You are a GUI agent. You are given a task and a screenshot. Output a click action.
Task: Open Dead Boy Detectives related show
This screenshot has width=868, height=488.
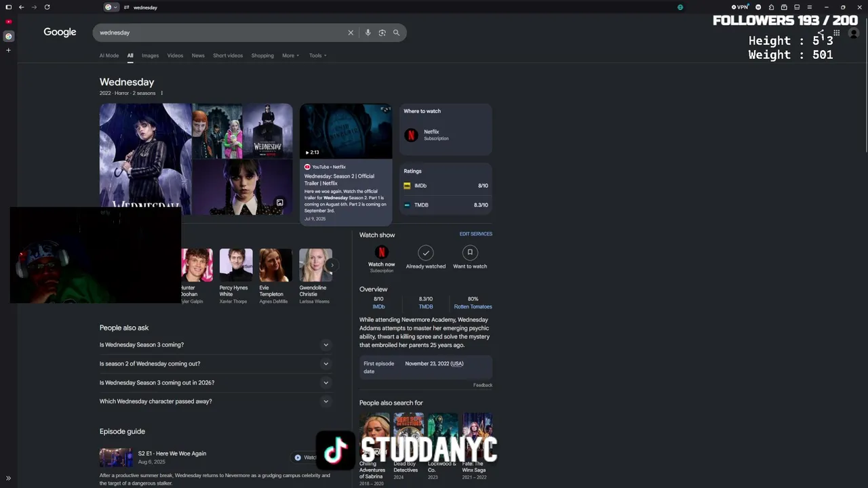coord(408,447)
